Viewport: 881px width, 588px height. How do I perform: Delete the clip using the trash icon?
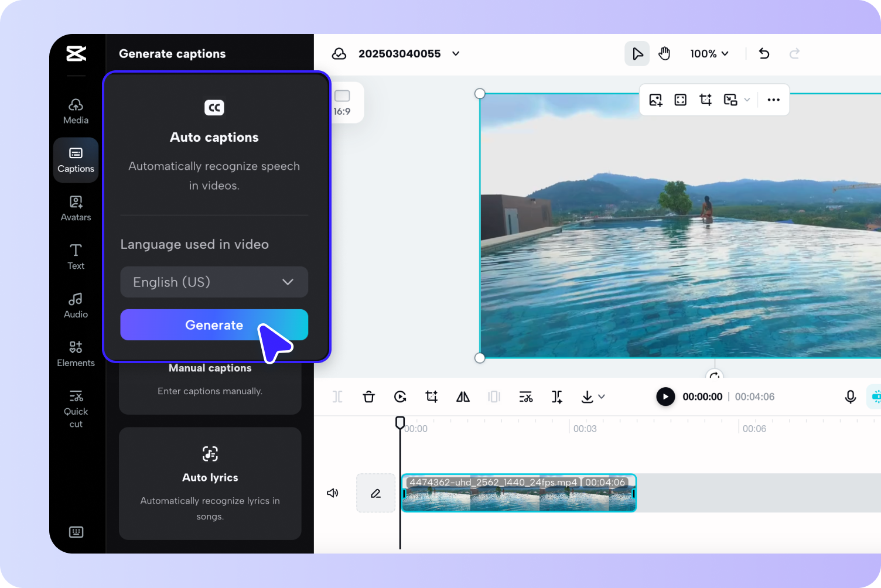pos(368,396)
